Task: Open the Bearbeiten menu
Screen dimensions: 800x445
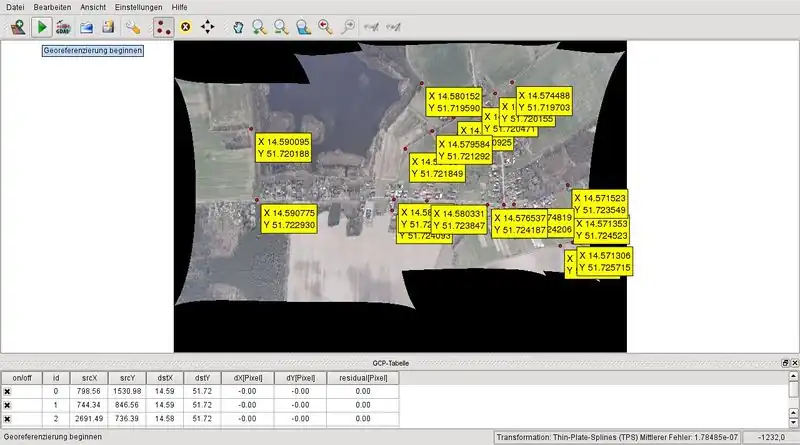Action: (52, 7)
